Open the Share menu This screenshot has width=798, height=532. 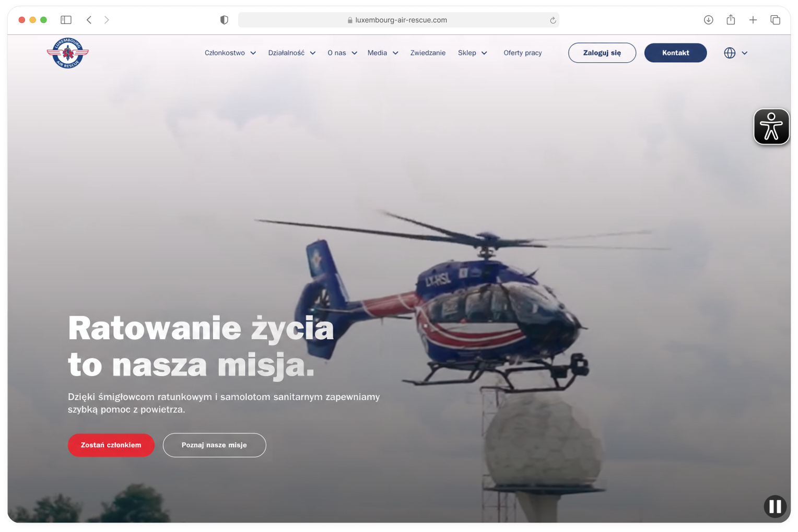[731, 20]
